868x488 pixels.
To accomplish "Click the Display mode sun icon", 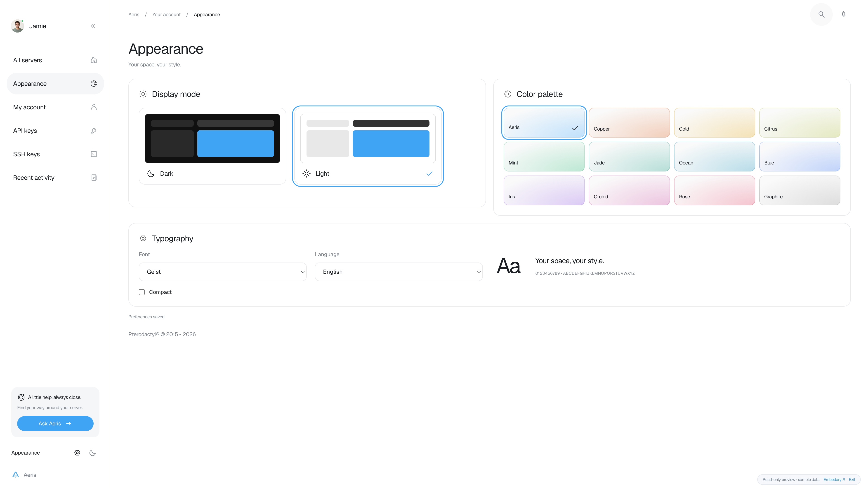I will click(x=143, y=94).
